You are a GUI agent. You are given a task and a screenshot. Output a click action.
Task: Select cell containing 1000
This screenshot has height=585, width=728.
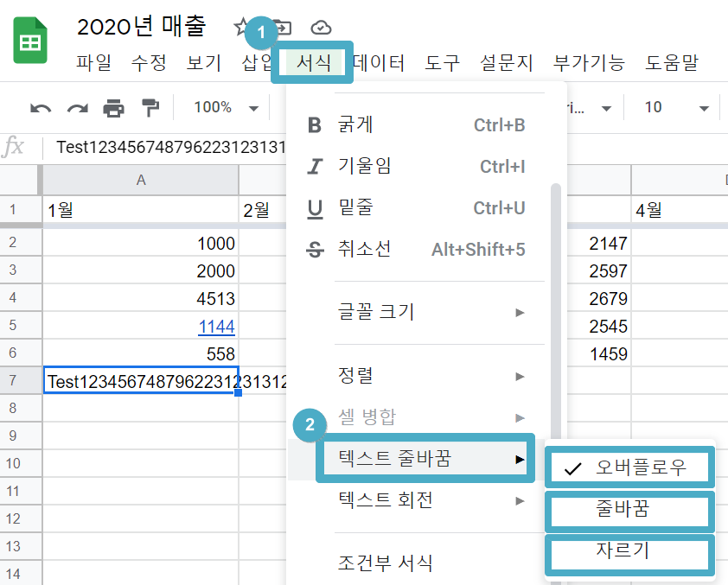[141, 243]
